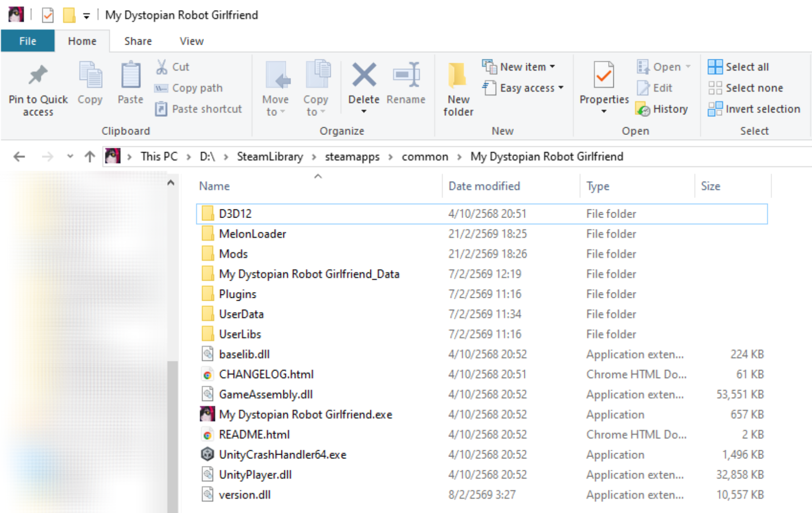
Task: Click the New folder icon in title bar
Action: coord(69,15)
